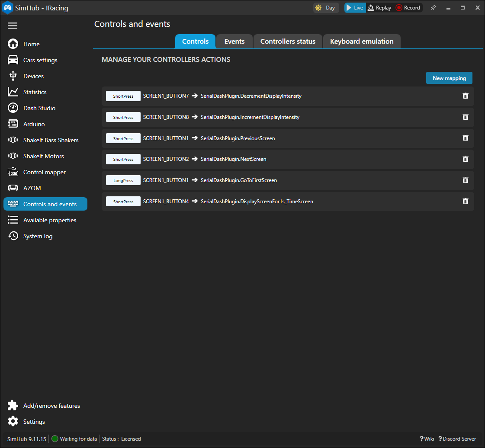Switch to the Events tab
The image size is (485, 448).
[x=234, y=42]
